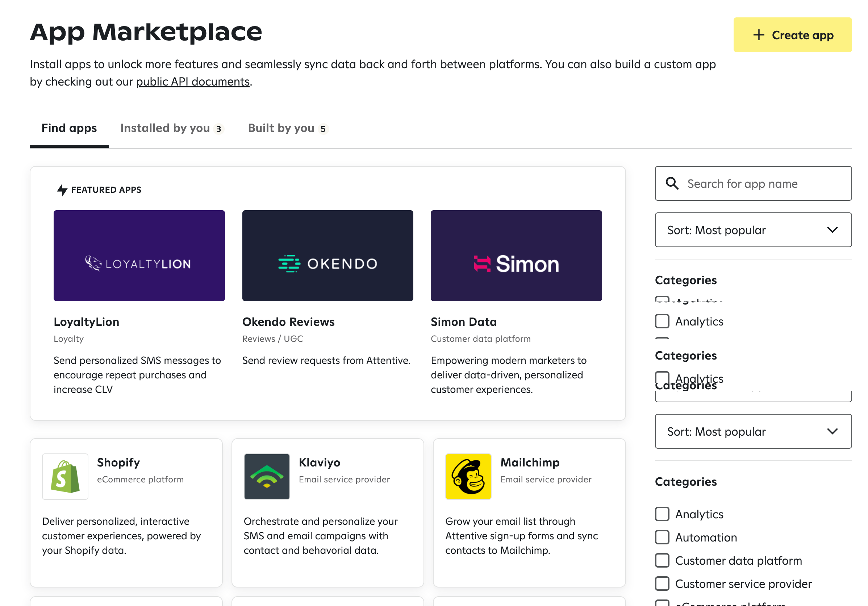Click the Shopify bag logo icon
The height and width of the screenshot is (606, 868).
[65, 477]
